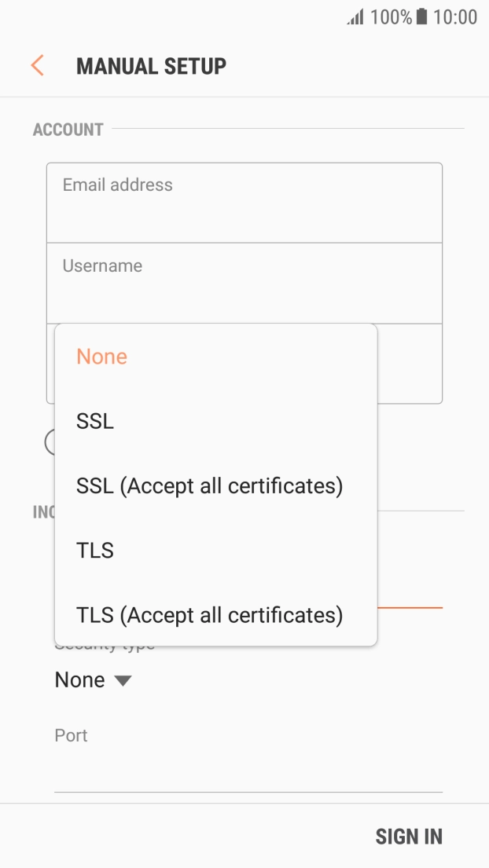The width and height of the screenshot is (489, 868).
Task: Toggle the partially hidden round checkbox
Action: pos(50,442)
